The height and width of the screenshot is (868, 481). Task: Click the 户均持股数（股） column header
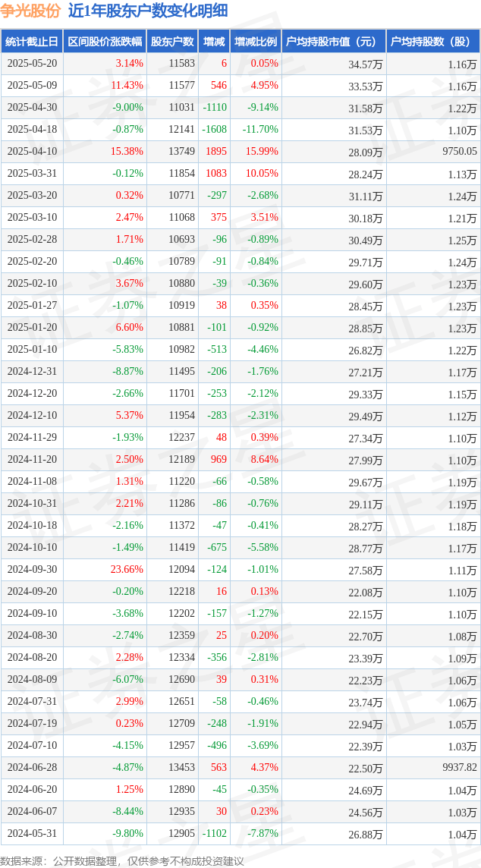click(433, 41)
